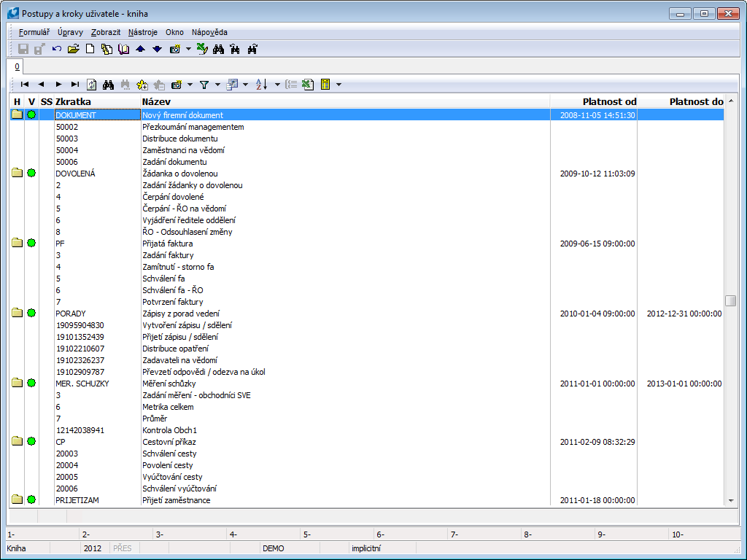Image resolution: width=747 pixels, height=560 pixels.
Task: Open the Úpravy menu
Action: pyautogui.click(x=71, y=32)
